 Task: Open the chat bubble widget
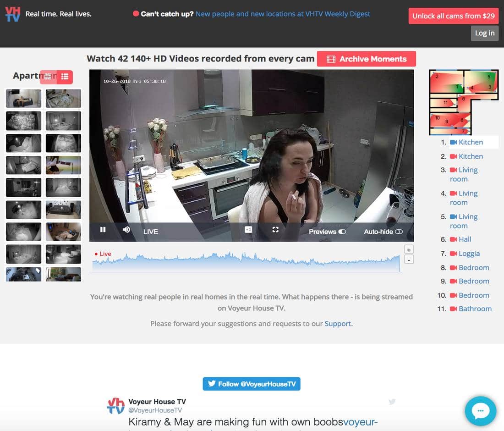coord(481,411)
